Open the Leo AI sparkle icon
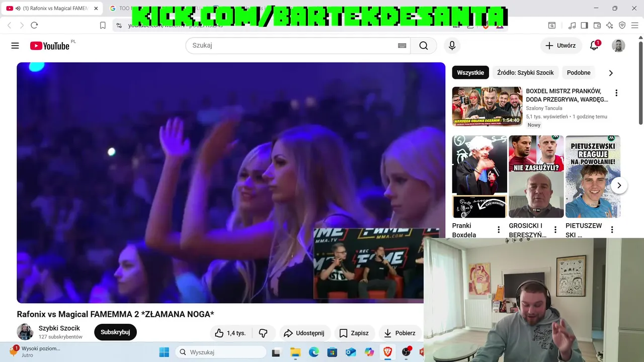This screenshot has height=362, width=644. 610,25
